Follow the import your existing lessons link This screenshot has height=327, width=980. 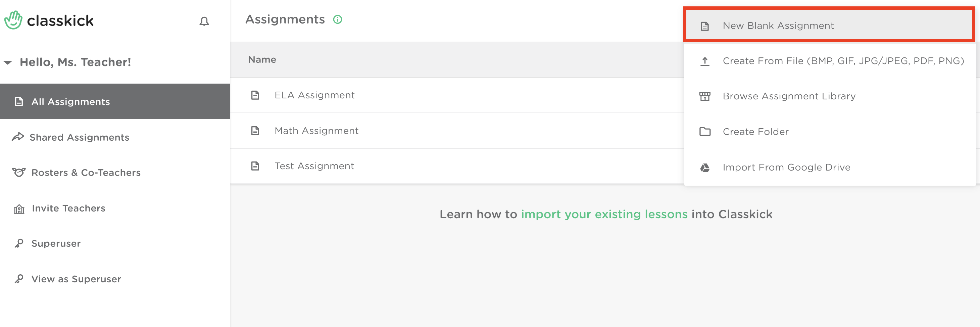pos(604,214)
